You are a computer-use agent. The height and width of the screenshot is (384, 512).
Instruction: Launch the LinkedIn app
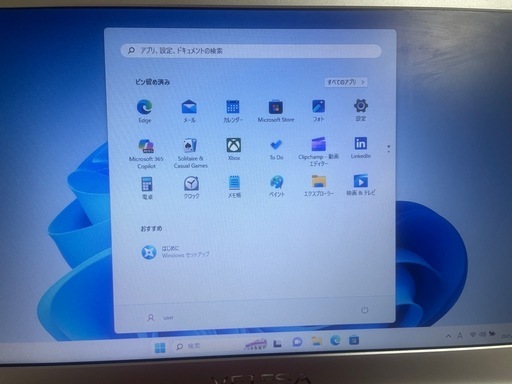[361, 148]
